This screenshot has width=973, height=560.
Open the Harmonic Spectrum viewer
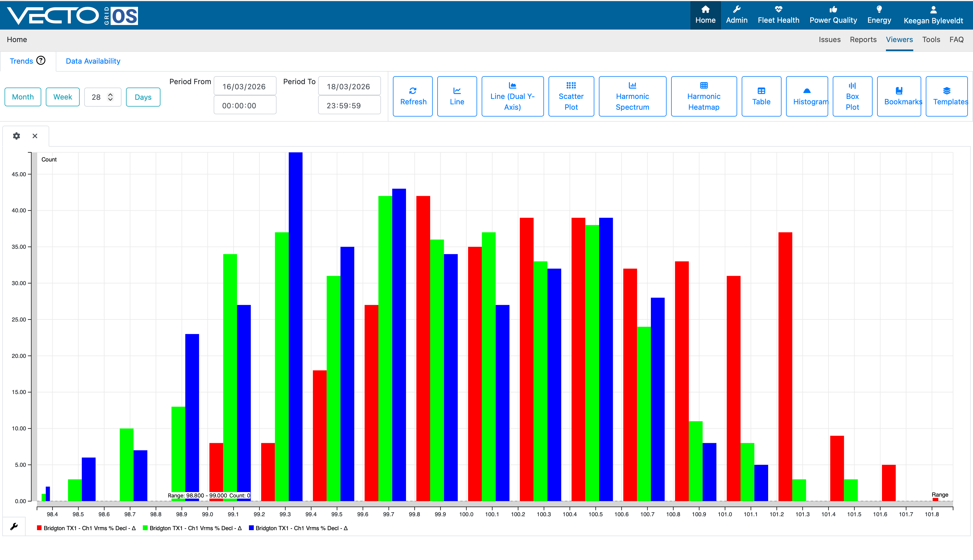(632, 96)
